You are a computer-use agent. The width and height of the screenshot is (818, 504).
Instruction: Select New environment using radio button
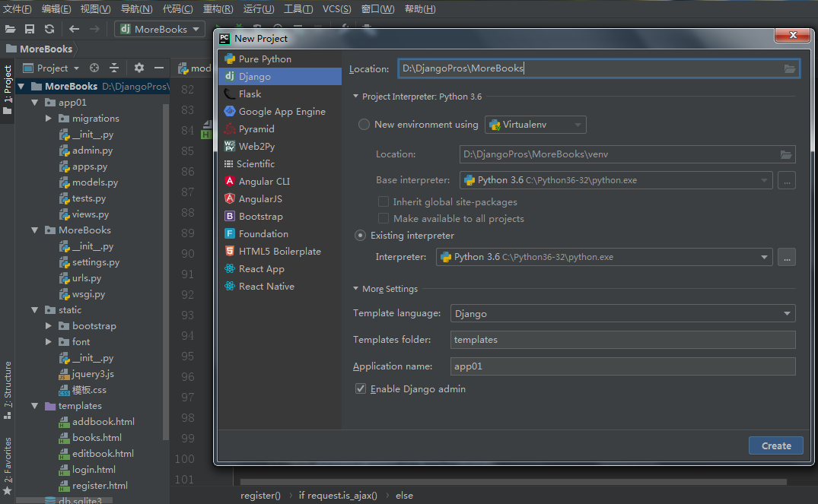pos(364,125)
